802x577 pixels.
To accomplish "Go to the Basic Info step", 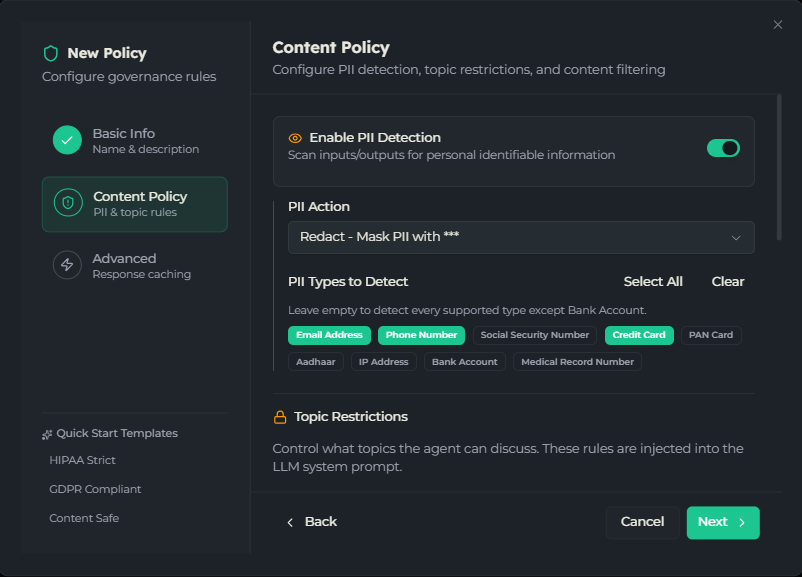I will pos(135,141).
